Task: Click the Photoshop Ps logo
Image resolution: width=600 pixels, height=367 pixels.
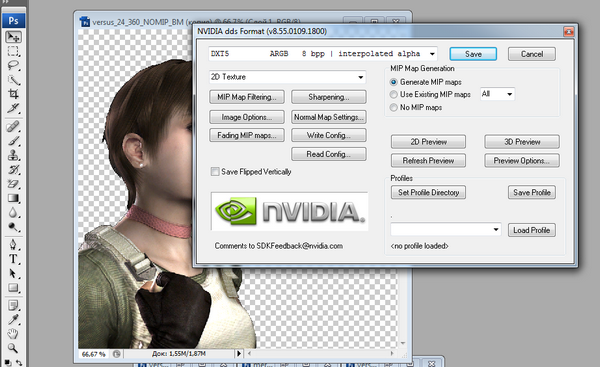Action: 13,21
